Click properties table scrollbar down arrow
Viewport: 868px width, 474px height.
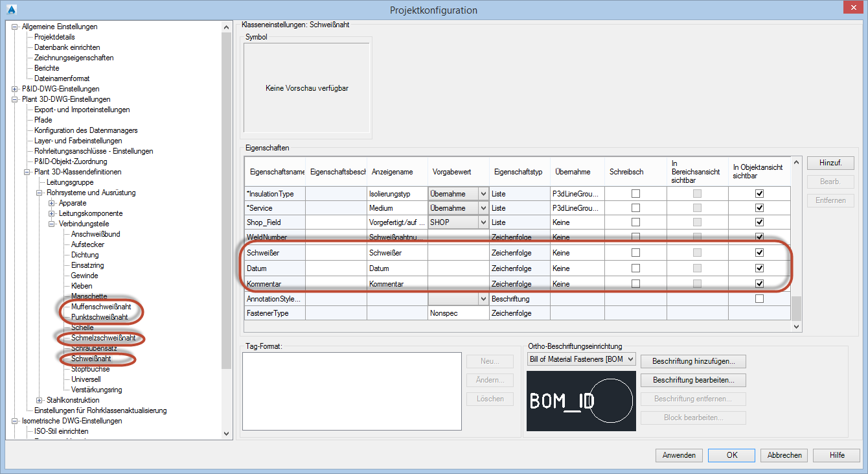(797, 327)
